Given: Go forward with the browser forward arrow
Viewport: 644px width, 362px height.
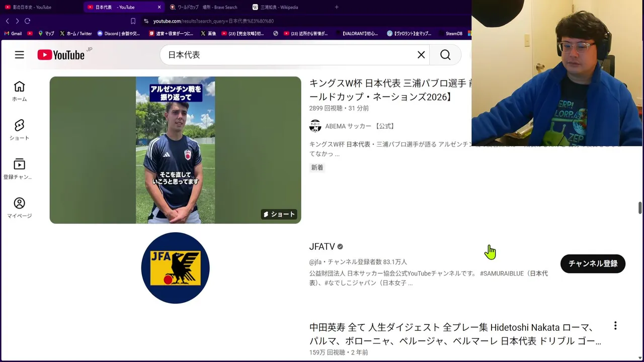Looking at the screenshot, I should pyautogui.click(x=17, y=21).
